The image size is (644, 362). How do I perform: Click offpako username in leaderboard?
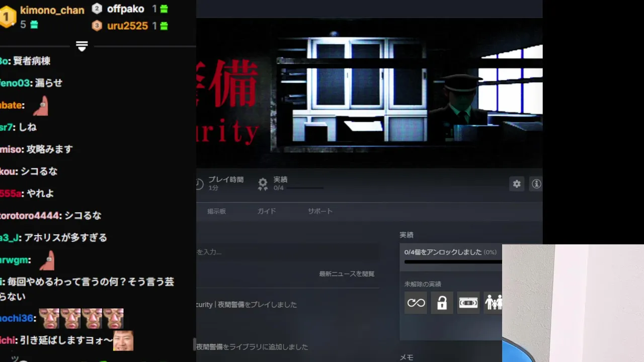pyautogui.click(x=125, y=9)
